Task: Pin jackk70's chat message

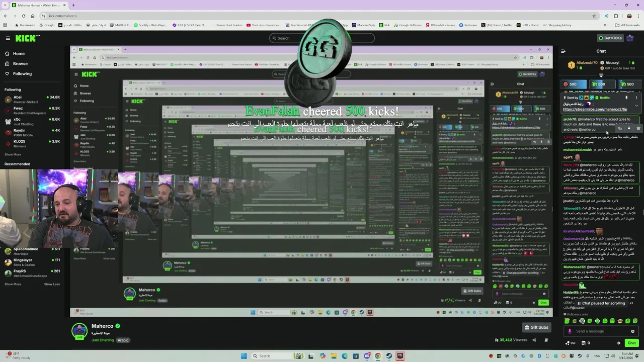Action: click(x=629, y=129)
